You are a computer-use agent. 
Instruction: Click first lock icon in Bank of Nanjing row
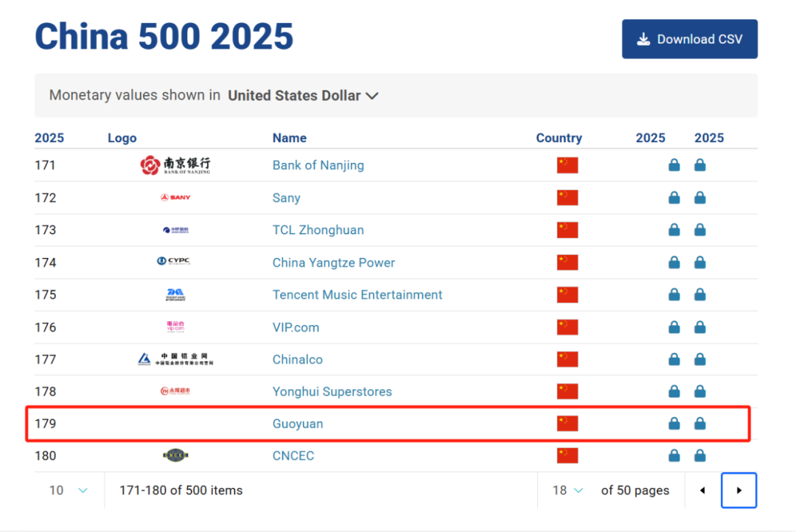[x=674, y=165]
